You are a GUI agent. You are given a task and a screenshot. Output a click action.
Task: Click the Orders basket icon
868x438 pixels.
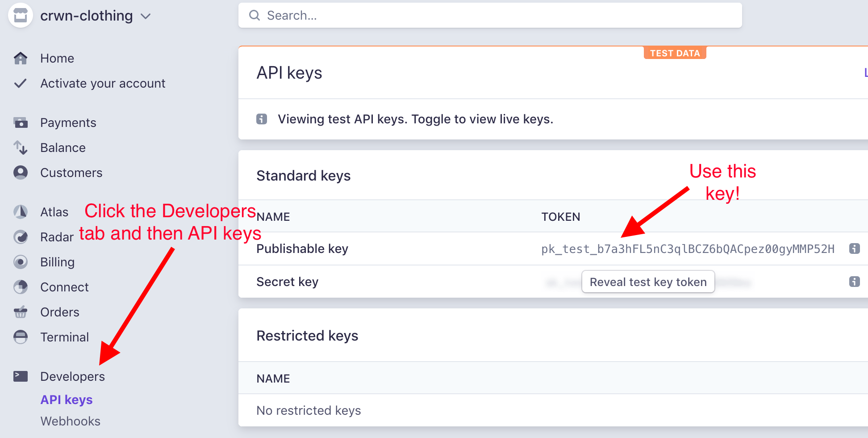click(x=21, y=312)
